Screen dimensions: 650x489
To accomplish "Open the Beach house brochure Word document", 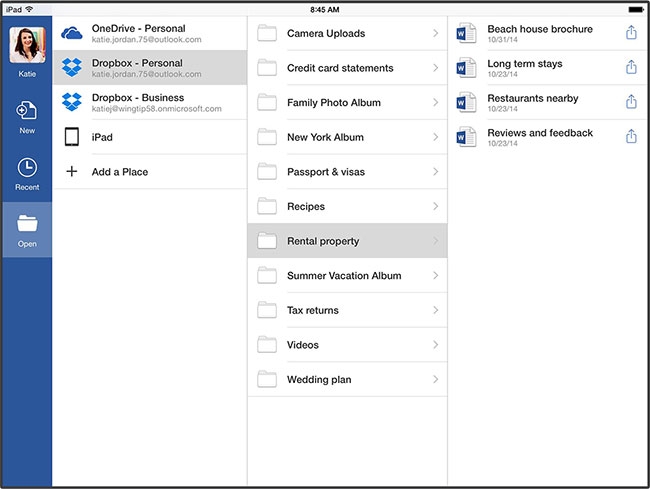I will click(x=539, y=33).
